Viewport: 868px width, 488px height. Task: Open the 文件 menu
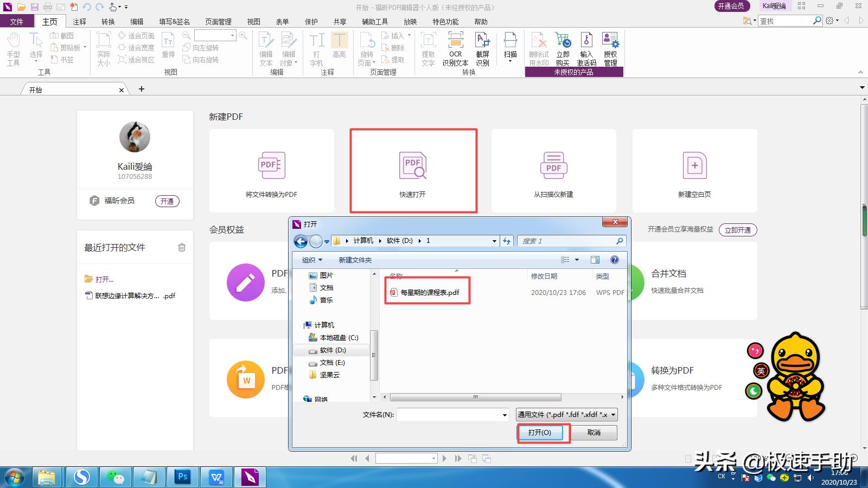coord(17,21)
